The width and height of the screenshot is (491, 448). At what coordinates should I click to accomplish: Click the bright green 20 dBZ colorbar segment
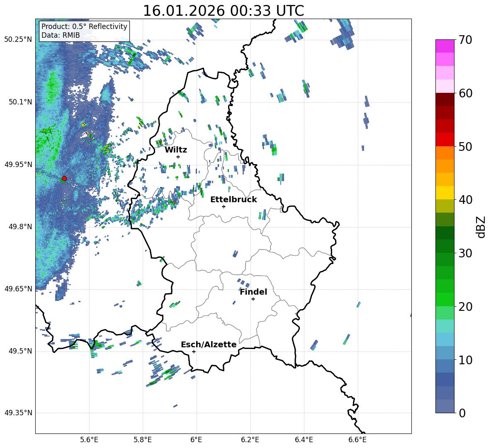point(445,299)
